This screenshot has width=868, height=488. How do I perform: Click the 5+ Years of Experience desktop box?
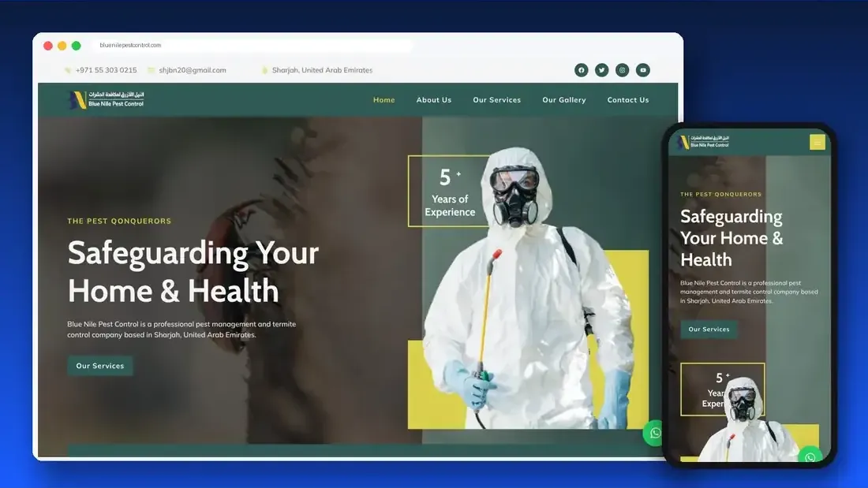point(449,191)
